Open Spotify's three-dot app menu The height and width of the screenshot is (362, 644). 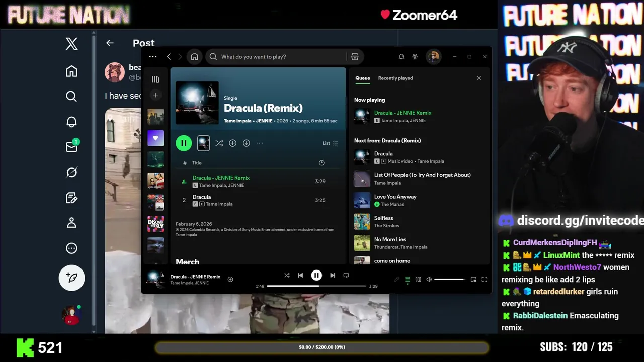pyautogui.click(x=153, y=57)
